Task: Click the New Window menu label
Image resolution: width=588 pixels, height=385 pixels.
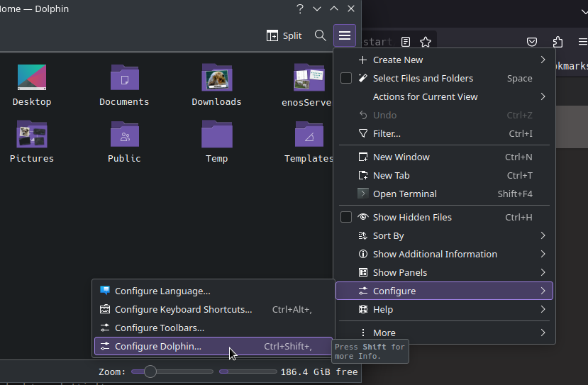Action: click(x=401, y=157)
